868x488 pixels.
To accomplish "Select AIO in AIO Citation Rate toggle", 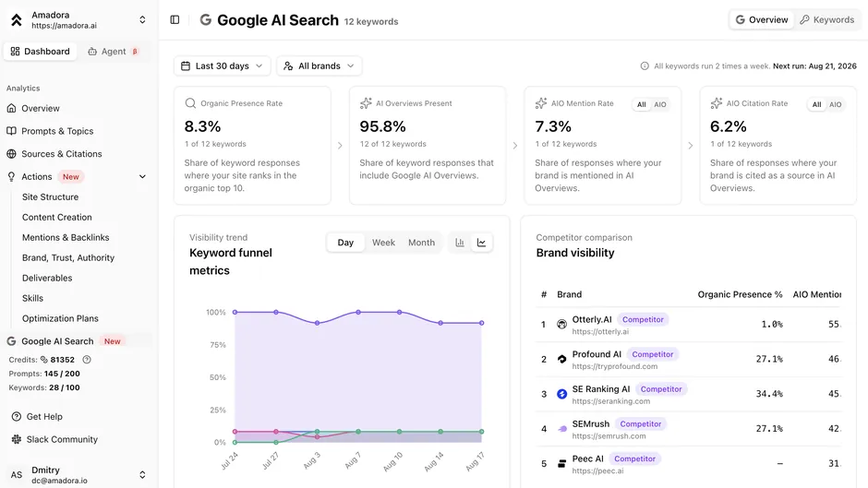I will [836, 104].
